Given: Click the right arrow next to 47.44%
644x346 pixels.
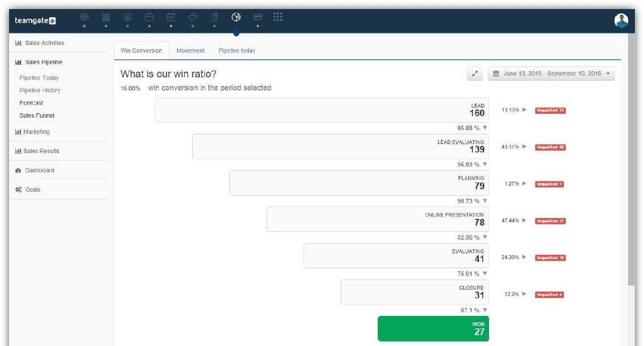Looking at the screenshot, I should coord(524,220).
